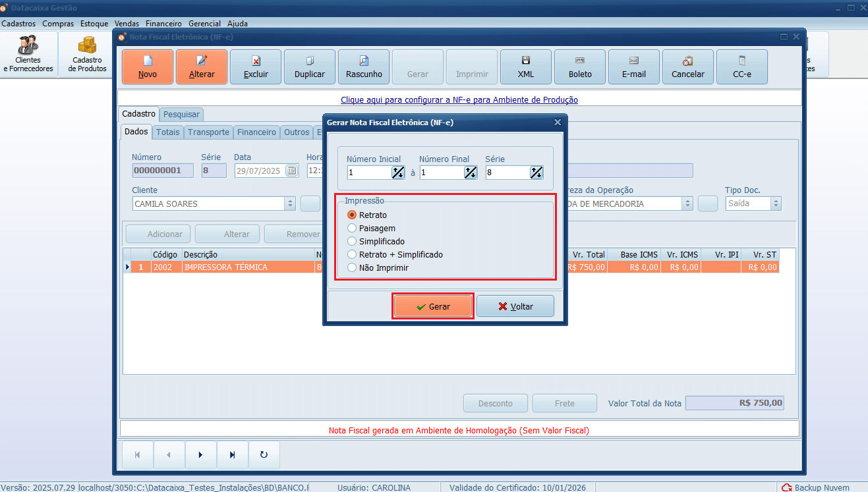Expand the Cliente combo box
Screen dimensions: 868x492
pyautogui.click(x=290, y=204)
